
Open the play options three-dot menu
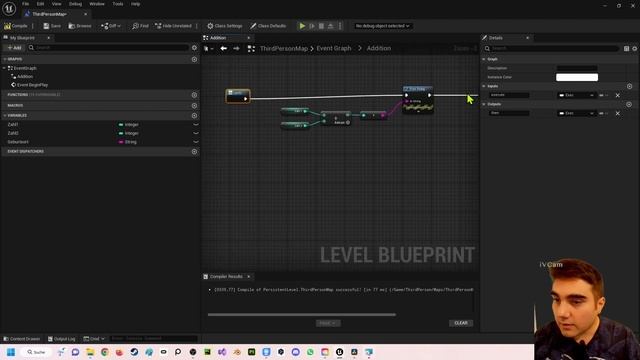point(340,26)
